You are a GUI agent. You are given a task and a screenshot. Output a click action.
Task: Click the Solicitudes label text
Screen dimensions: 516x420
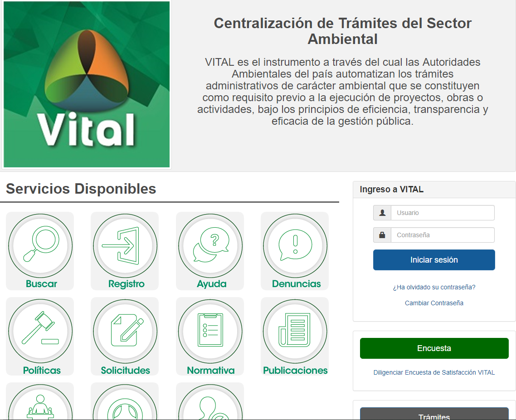pyautogui.click(x=126, y=370)
